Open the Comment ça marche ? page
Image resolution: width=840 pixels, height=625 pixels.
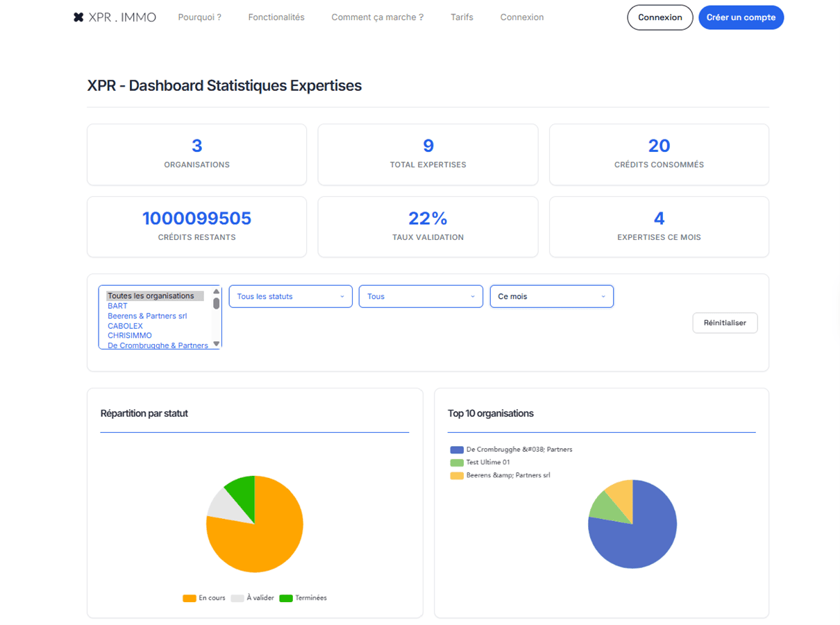[377, 17]
